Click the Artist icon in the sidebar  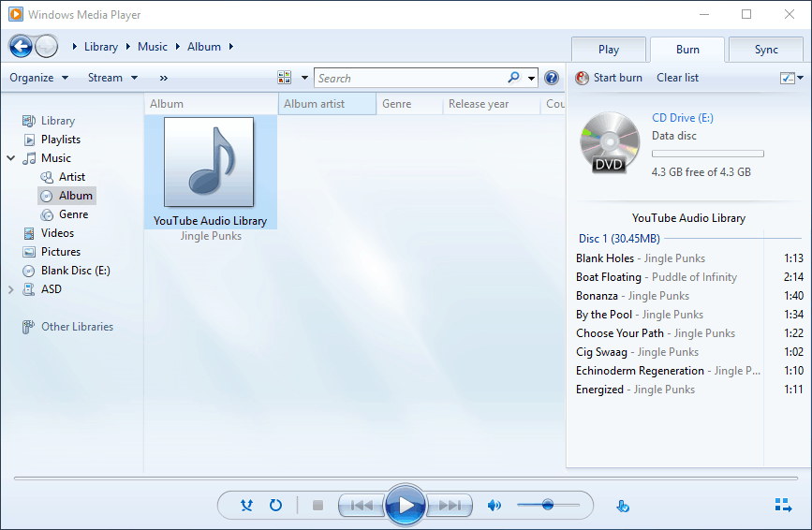pyautogui.click(x=47, y=177)
